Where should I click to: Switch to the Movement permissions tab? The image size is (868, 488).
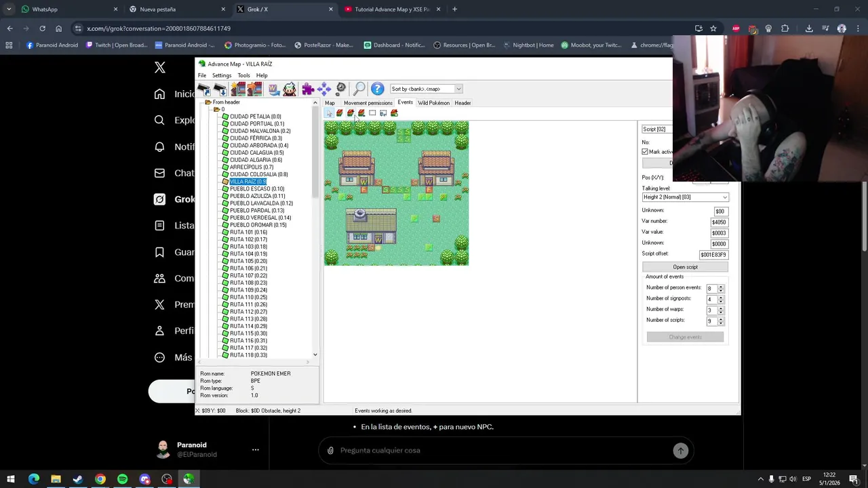tap(368, 103)
